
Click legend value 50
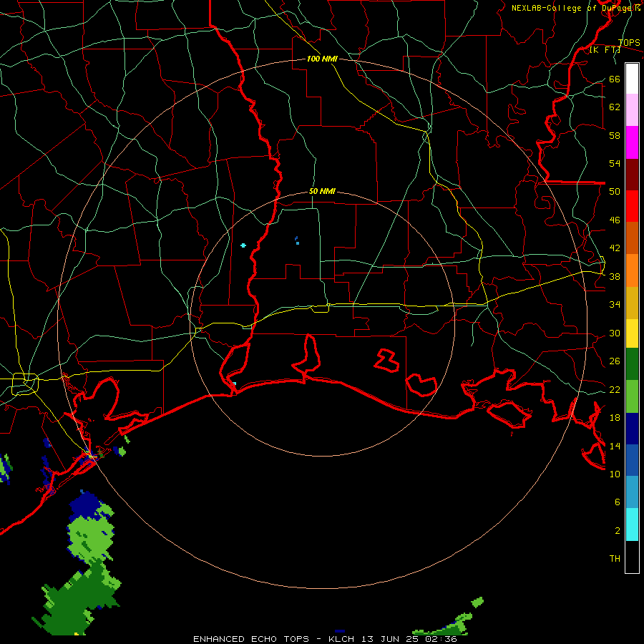pyautogui.click(x=615, y=192)
